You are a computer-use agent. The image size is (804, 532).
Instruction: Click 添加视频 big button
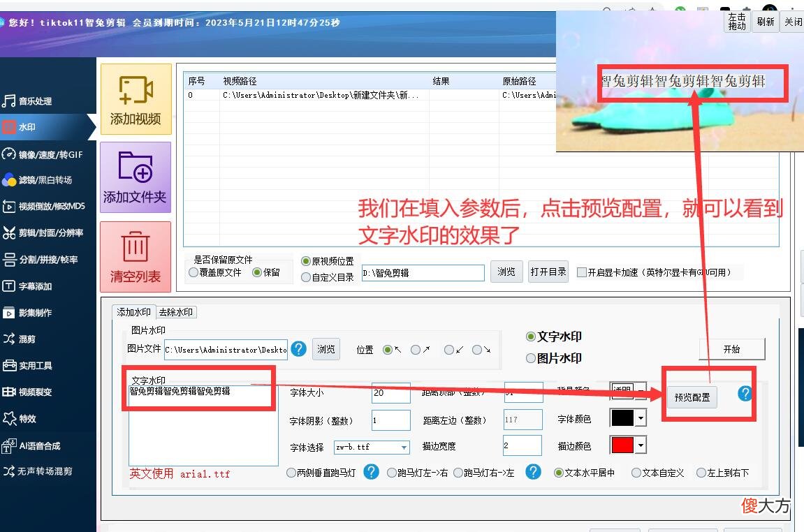point(136,99)
